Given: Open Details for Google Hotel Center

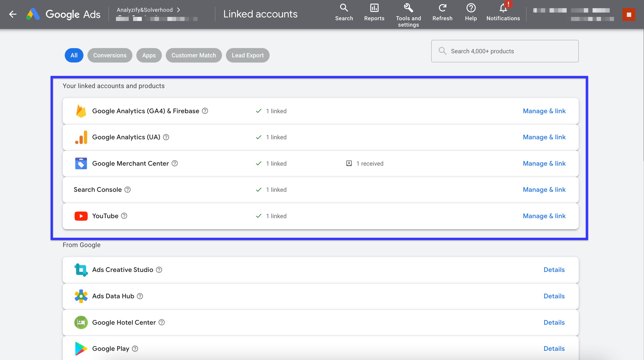Looking at the screenshot, I should click(x=554, y=323).
